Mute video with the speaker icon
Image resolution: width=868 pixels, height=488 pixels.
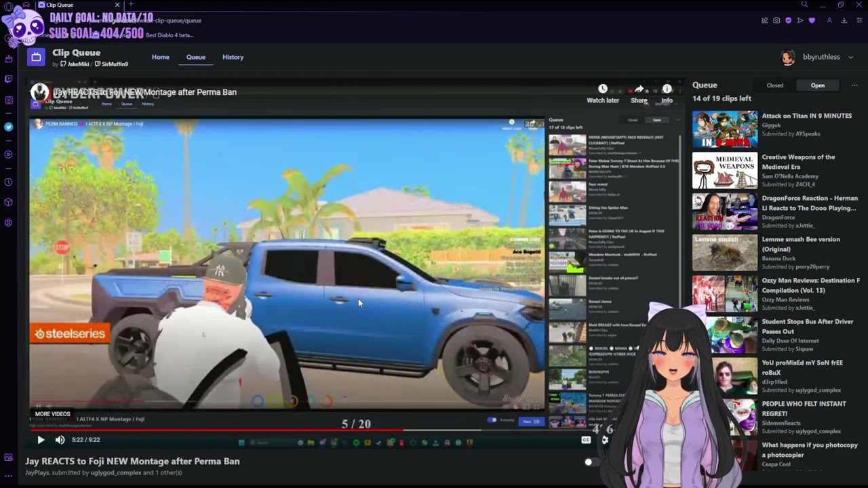click(60, 440)
